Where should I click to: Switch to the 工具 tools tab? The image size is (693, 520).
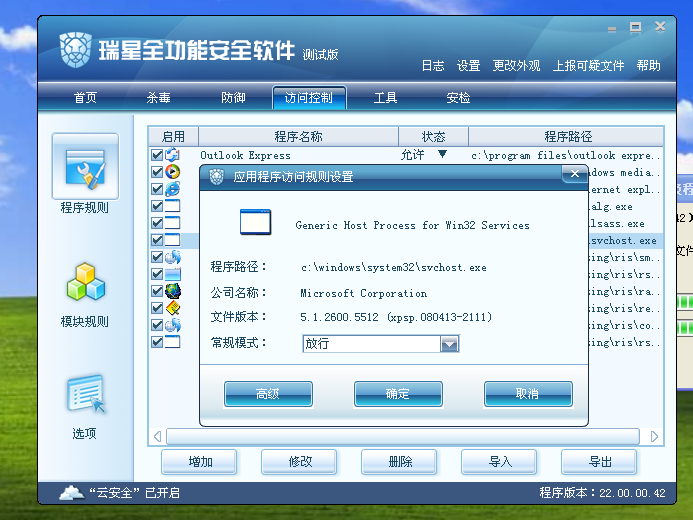pos(385,98)
